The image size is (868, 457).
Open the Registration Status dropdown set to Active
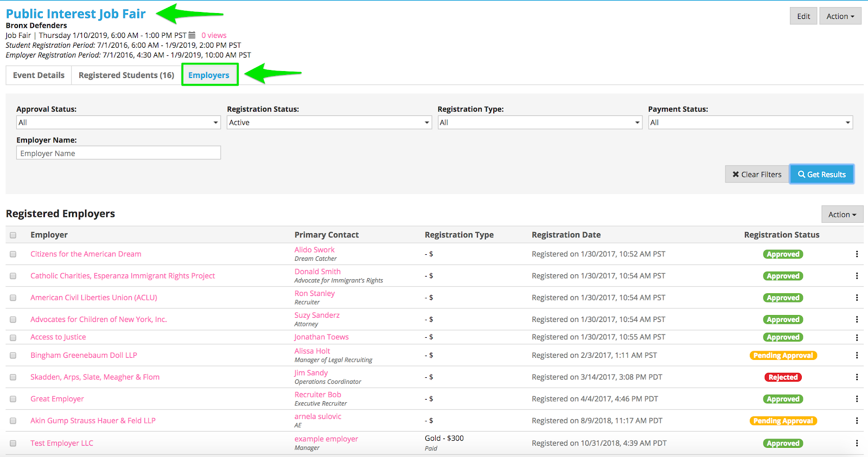(329, 123)
